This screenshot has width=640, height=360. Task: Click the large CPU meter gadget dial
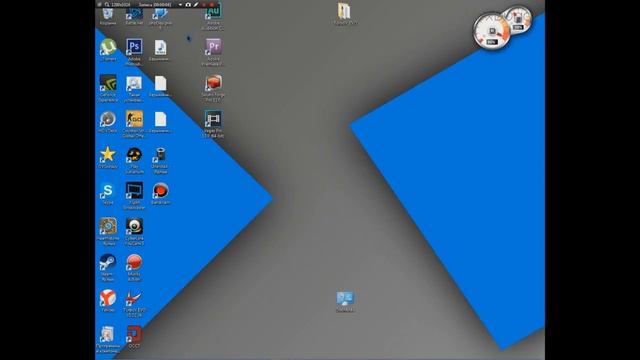491,31
